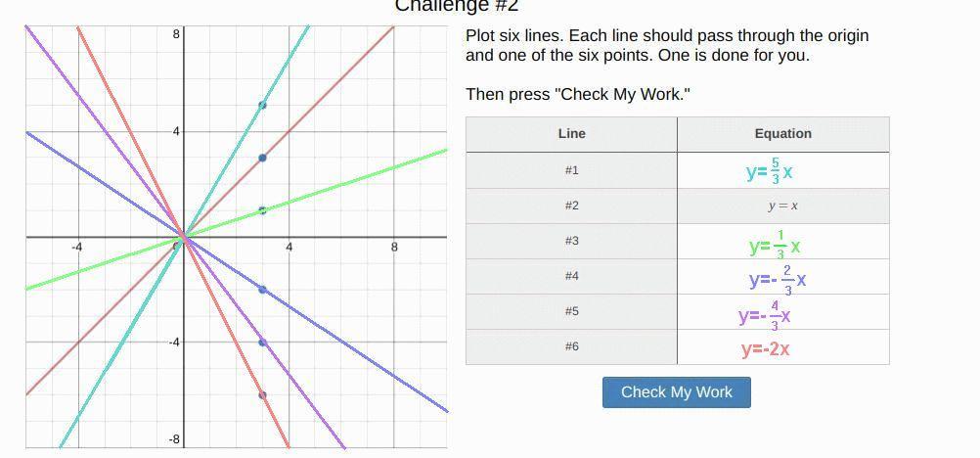Select the blue equation y=-2/3x
Viewport: 980px width, 458px height.
(778, 280)
